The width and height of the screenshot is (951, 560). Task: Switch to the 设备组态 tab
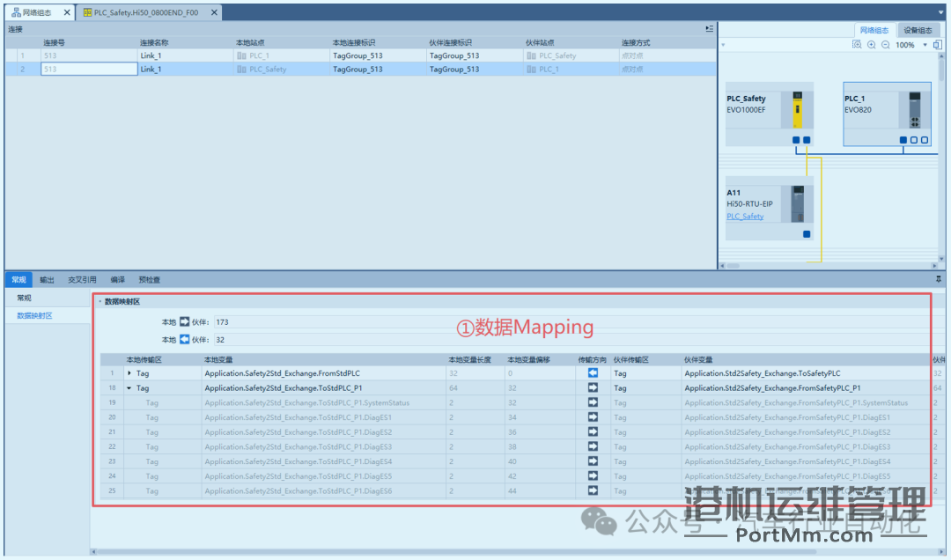coord(919,29)
